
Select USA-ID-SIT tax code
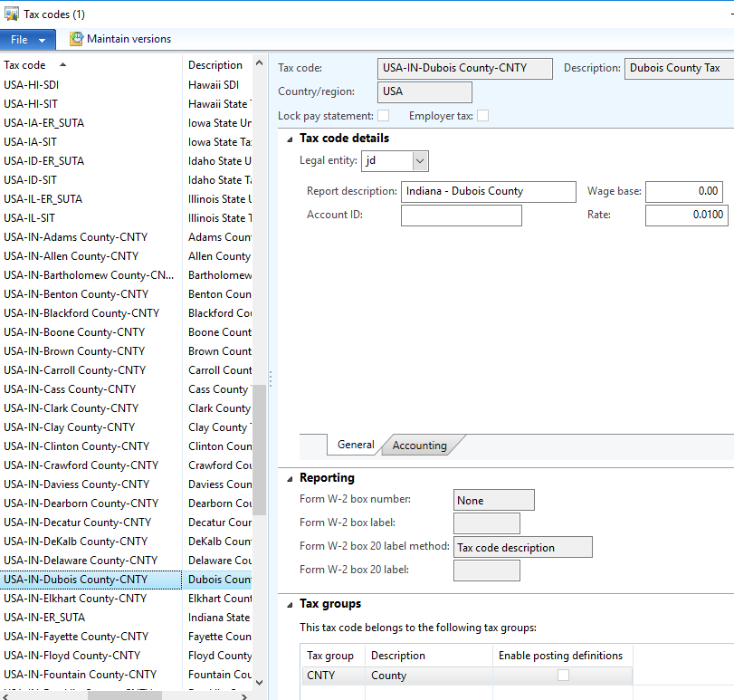pyautogui.click(x=31, y=180)
